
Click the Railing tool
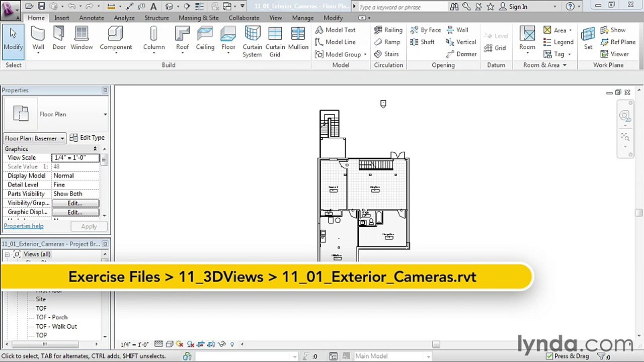tap(388, 30)
